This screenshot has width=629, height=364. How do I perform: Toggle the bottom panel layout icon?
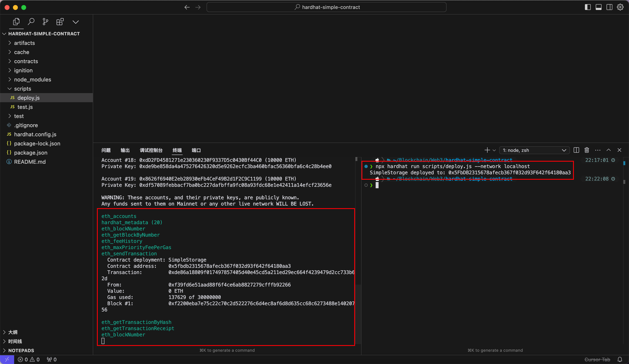599,7
